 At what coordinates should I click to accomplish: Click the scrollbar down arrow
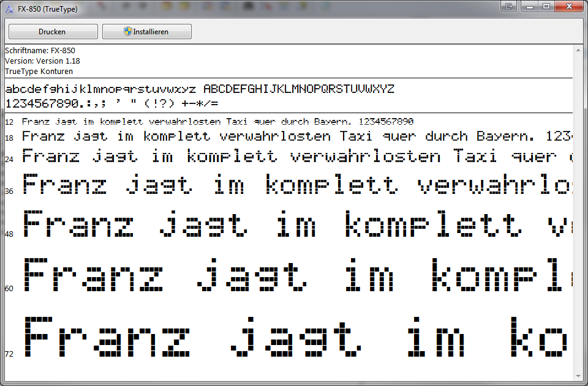[x=578, y=376]
